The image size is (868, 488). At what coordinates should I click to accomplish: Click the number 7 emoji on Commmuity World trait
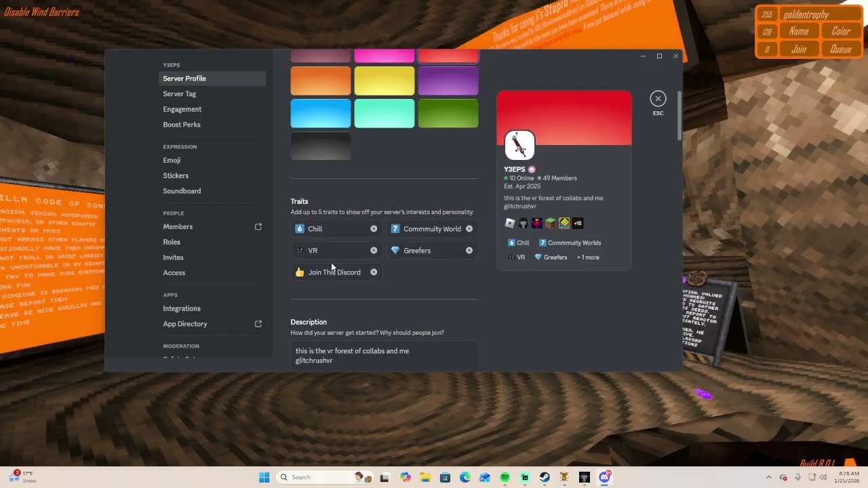pos(395,229)
